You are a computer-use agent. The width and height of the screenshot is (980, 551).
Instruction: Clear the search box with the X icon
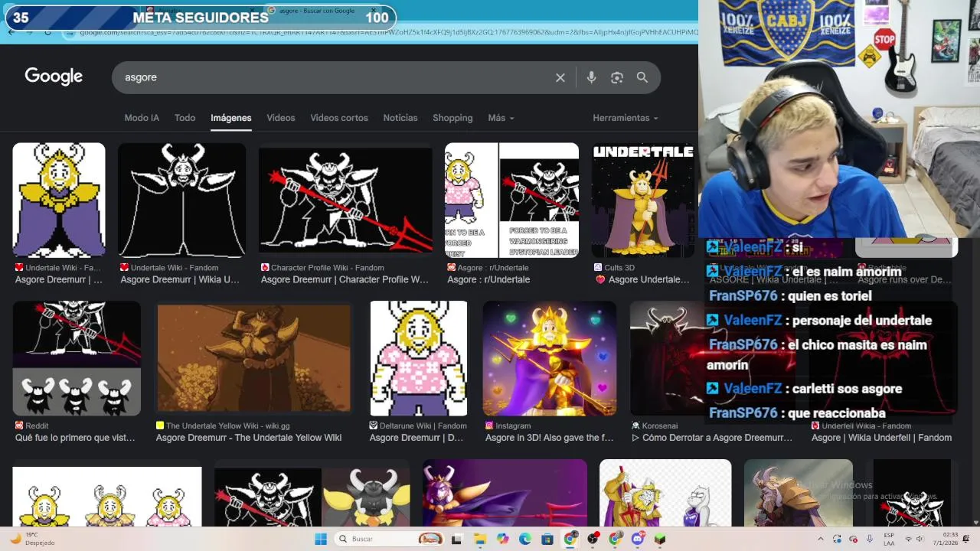(560, 77)
